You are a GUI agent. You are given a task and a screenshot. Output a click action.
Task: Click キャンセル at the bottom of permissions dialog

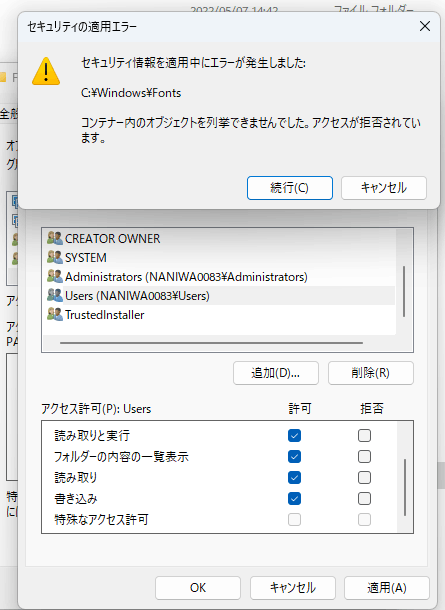pyautogui.click(x=293, y=588)
